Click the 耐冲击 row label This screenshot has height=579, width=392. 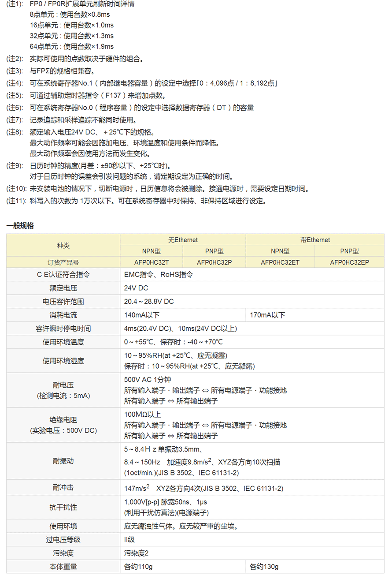coord(63,488)
